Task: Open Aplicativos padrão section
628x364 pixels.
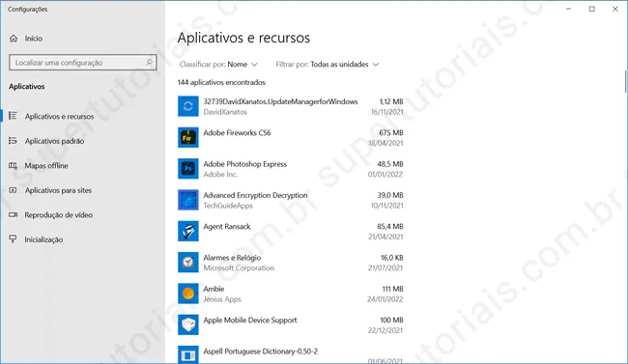Action: pyautogui.click(x=82, y=141)
